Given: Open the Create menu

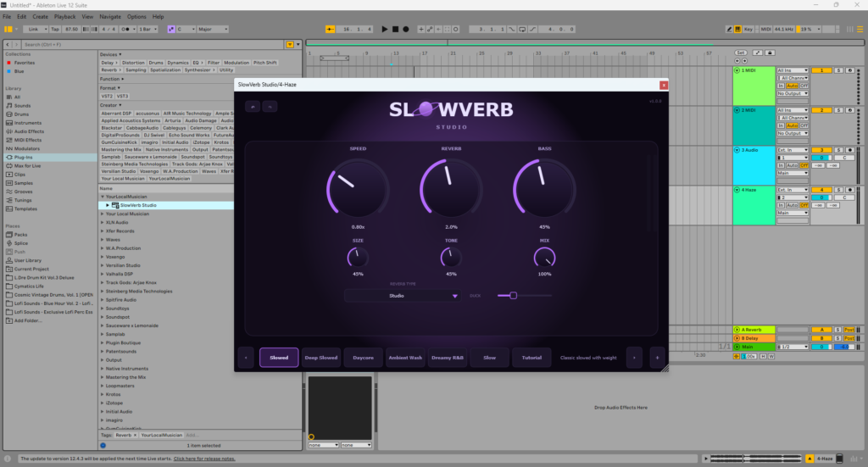Looking at the screenshot, I should (40, 17).
